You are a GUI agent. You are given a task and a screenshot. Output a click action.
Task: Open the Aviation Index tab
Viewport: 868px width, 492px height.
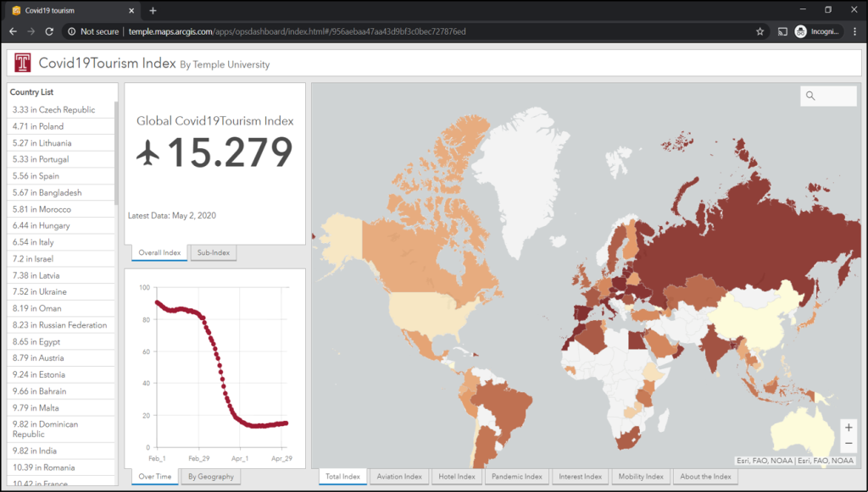pos(399,477)
